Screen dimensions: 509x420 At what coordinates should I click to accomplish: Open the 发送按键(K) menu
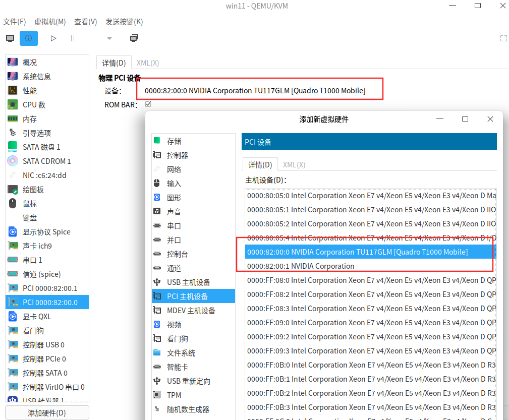124,22
